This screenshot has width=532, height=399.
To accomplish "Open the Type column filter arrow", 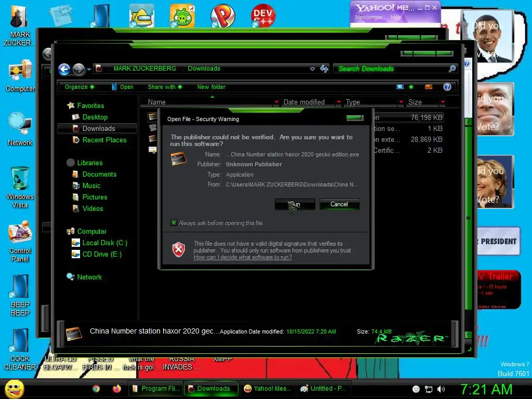I will 401,102.
